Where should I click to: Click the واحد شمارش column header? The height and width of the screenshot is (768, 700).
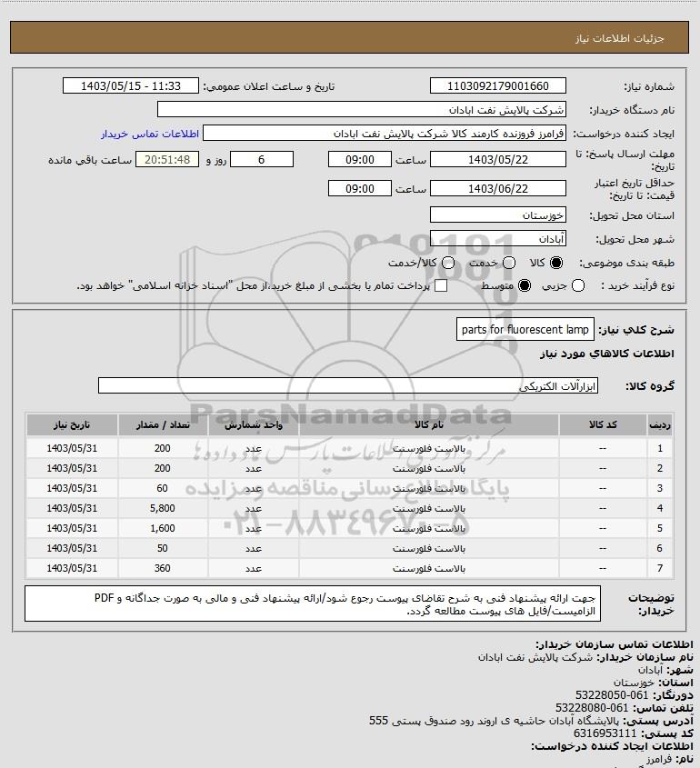(254, 424)
